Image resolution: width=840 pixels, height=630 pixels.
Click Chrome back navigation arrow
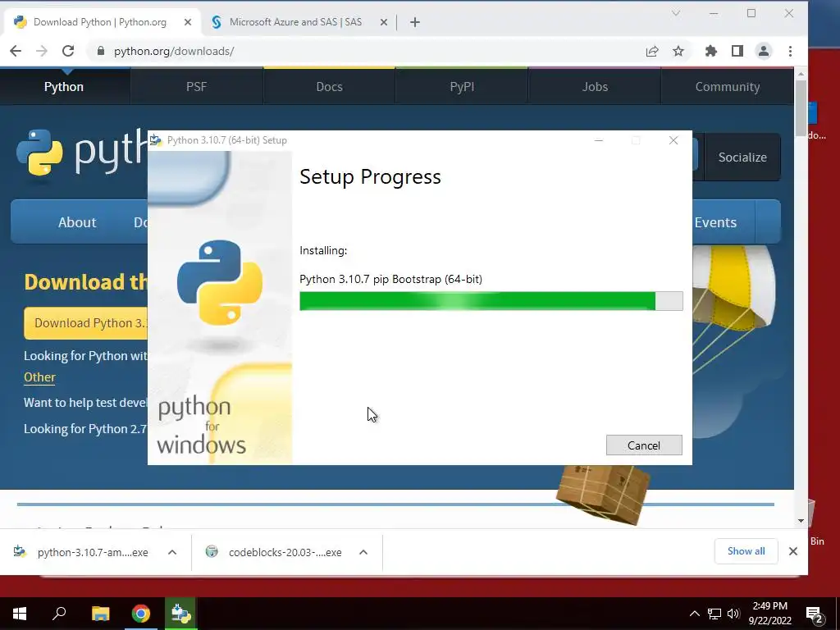[x=16, y=51]
